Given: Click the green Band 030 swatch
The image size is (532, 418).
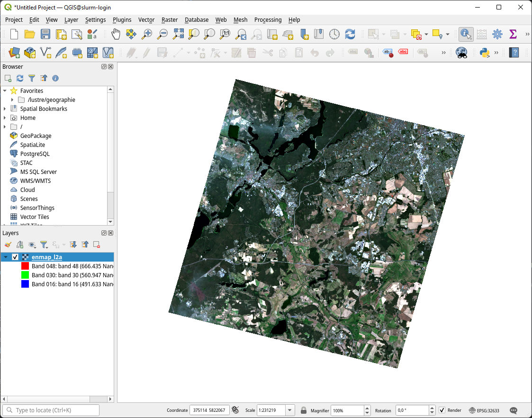Looking at the screenshot, I should coord(25,275).
